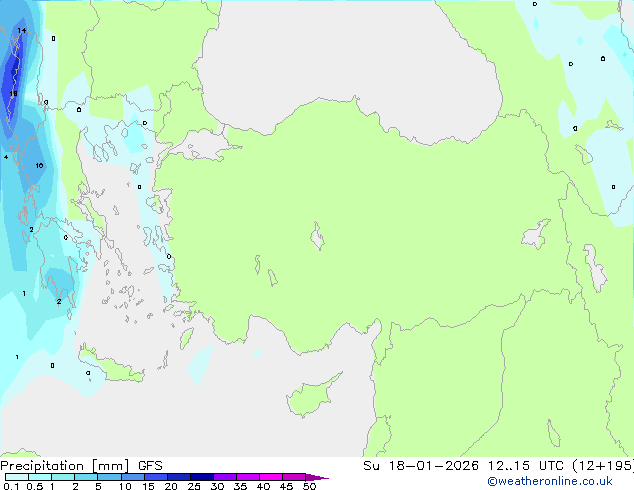Click the '15' legend scale label

point(148,486)
